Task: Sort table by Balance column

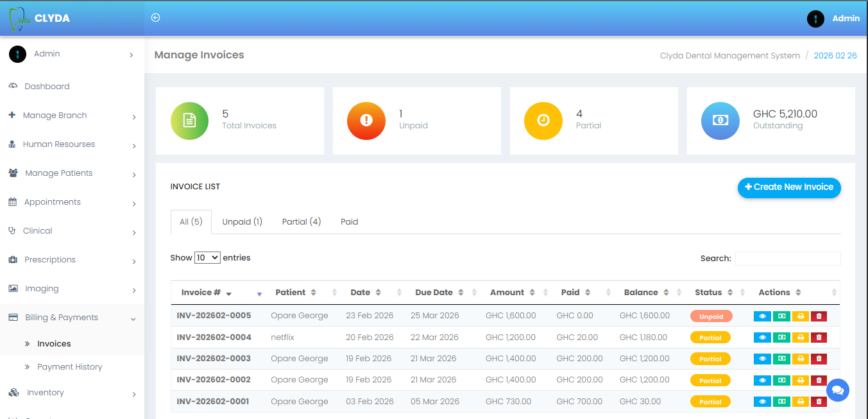Action: pos(648,293)
